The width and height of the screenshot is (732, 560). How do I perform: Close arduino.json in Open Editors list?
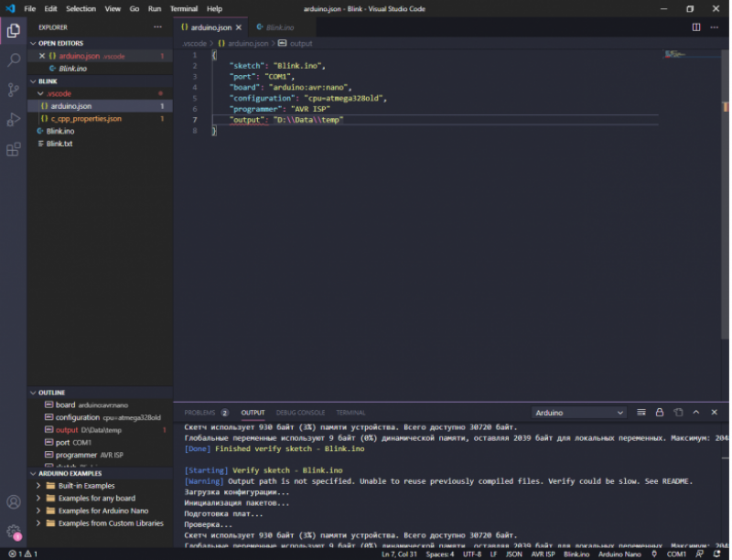coord(42,56)
